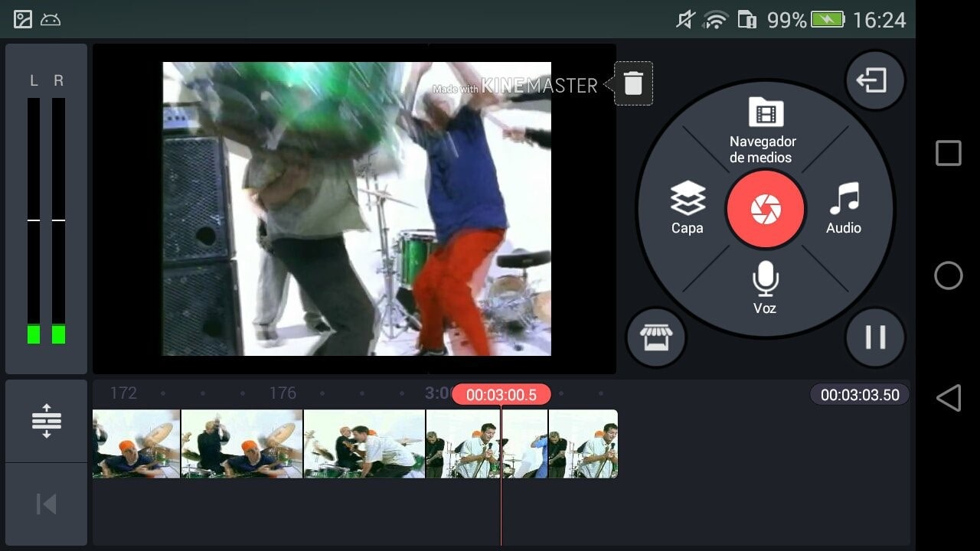This screenshot has height=551, width=980.
Task: Tap the total duration 00:03:03.50 label
Action: [859, 395]
